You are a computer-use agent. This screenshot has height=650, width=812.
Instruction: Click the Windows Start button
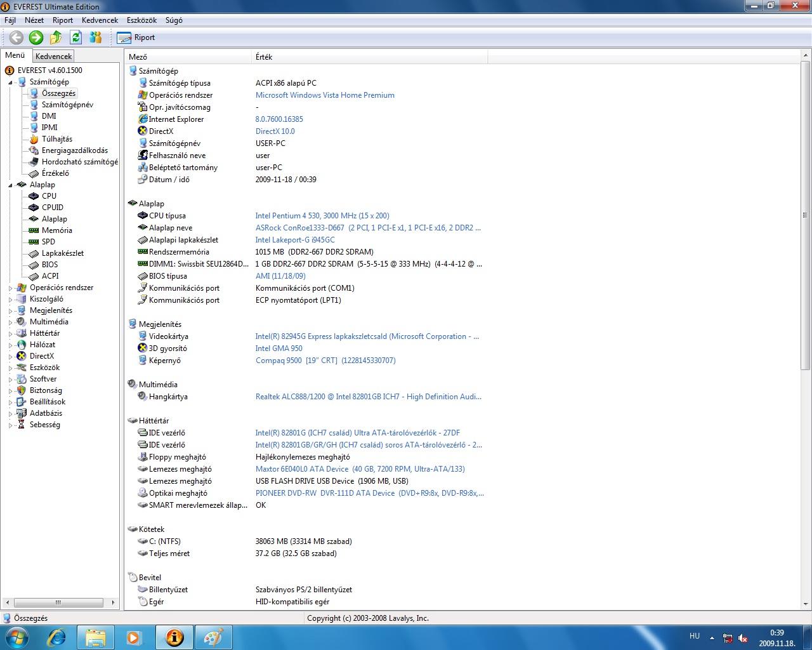tap(16, 637)
